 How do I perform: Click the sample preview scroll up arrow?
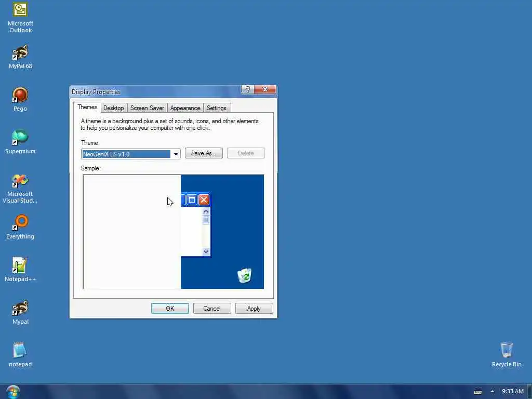tap(206, 211)
